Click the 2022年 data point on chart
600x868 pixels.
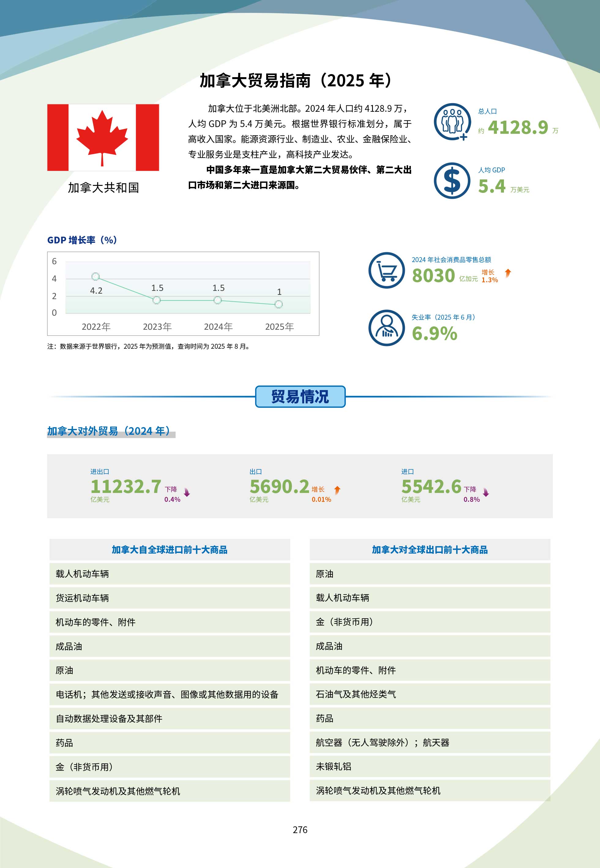[95, 277]
